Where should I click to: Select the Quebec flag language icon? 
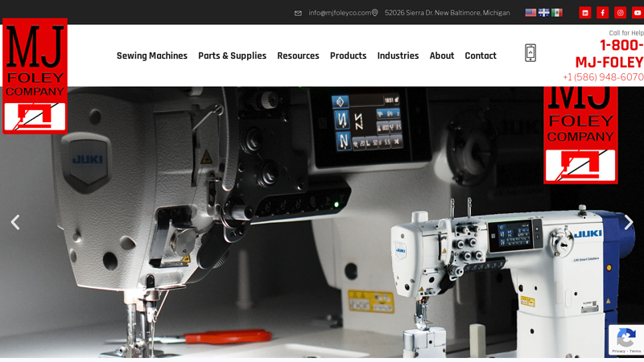point(544,13)
